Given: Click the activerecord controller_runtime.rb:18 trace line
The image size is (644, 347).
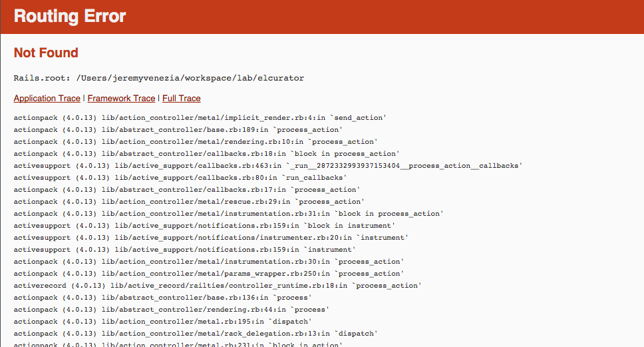Looking at the screenshot, I should [218, 286].
